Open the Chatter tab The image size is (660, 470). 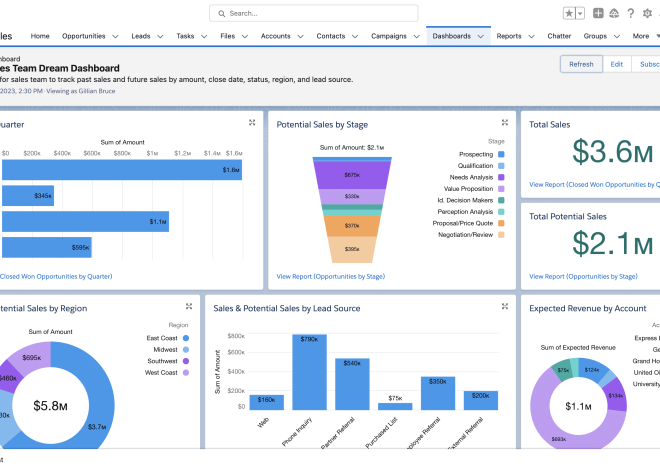pyautogui.click(x=559, y=36)
